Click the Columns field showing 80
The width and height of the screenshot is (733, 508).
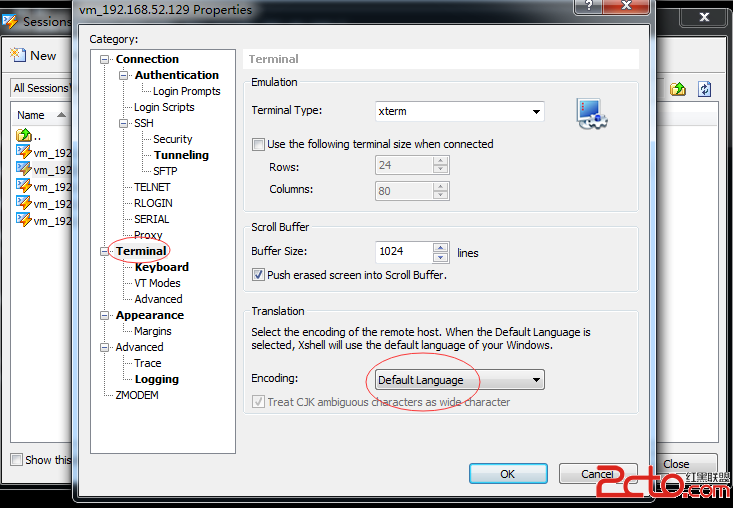[x=404, y=191]
